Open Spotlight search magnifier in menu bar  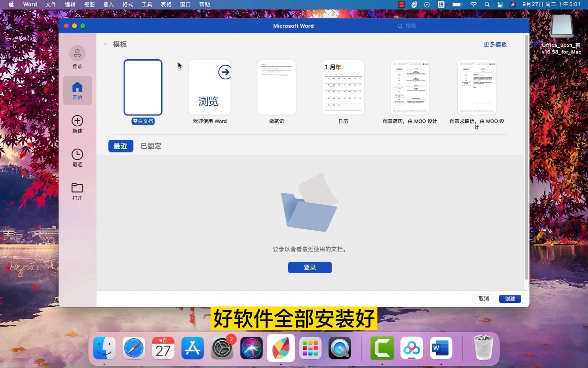[x=487, y=4]
